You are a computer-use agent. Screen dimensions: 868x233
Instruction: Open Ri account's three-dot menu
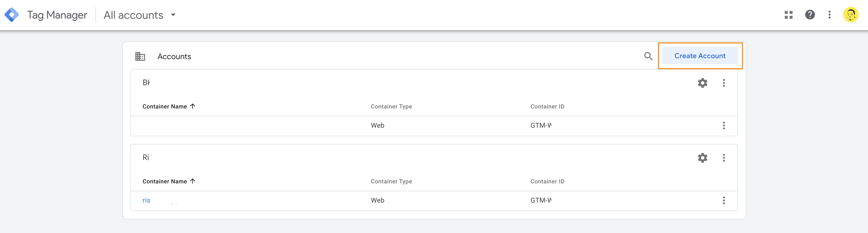[x=724, y=158]
